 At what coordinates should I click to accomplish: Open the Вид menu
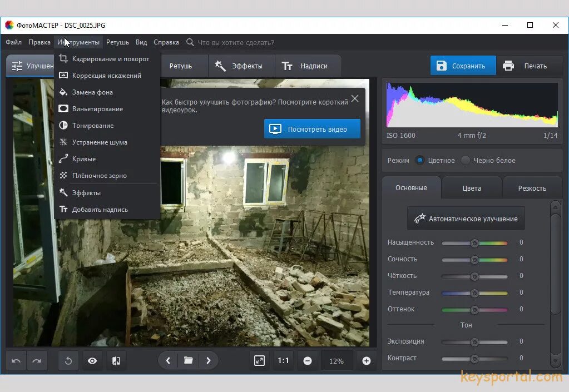(141, 42)
